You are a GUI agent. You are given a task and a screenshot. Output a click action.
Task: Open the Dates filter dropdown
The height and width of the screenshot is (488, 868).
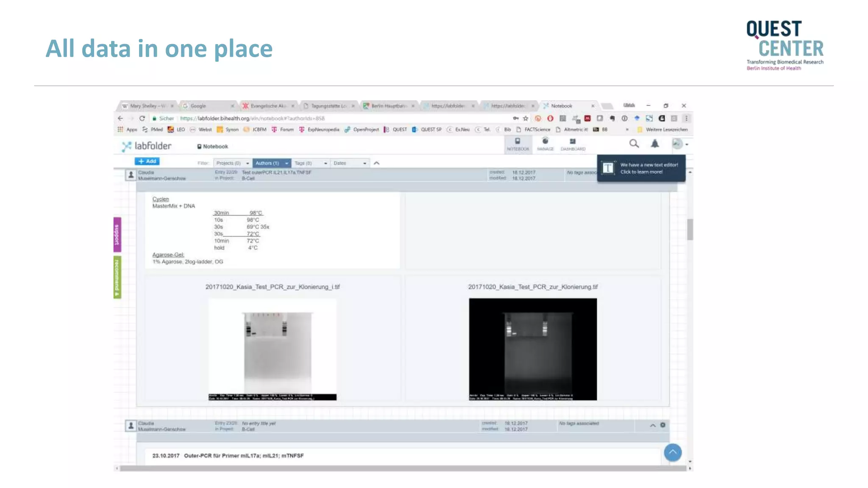[x=350, y=163]
